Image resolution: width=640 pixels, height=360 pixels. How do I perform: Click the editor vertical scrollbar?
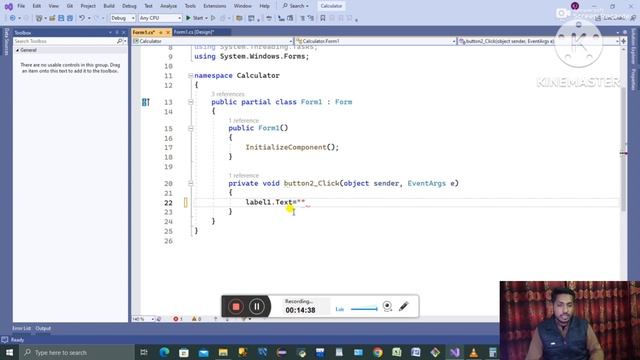[x=623, y=149]
